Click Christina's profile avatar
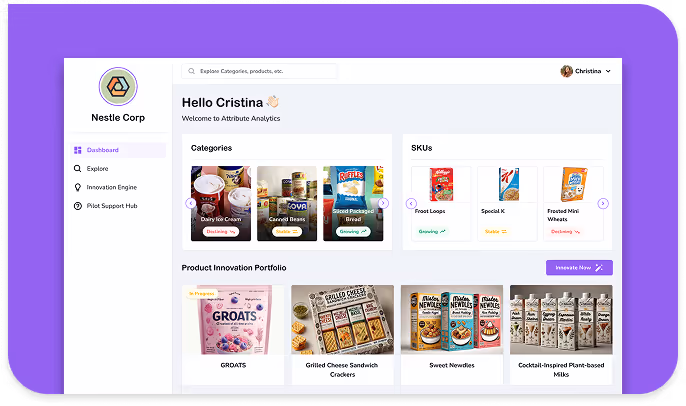This screenshot has width=686, height=406. (x=567, y=71)
